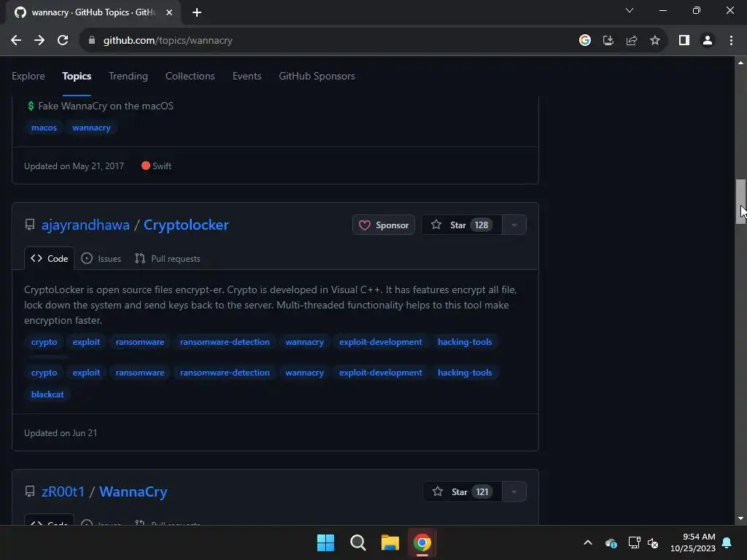Go back to the previous page
This screenshot has height=560, width=747.
[x=16, y=41]
